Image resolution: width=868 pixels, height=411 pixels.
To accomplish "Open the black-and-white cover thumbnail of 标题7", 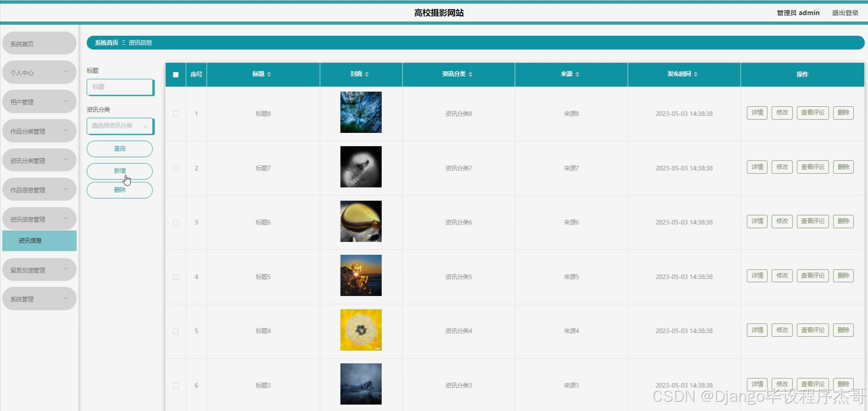I will coord(361,167).
